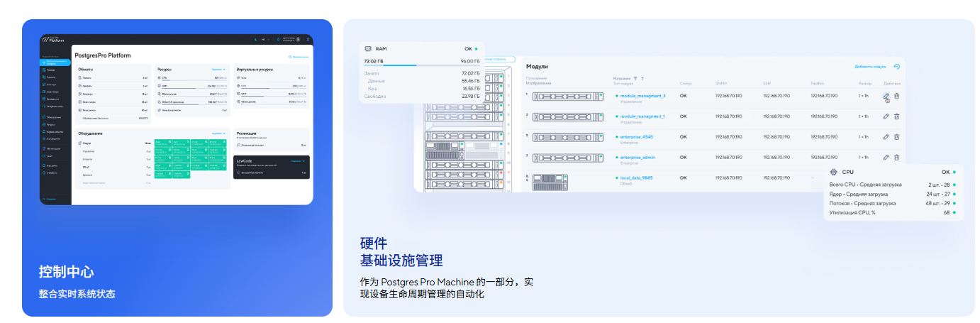Open the module_managment_3 link
980x323 pixels.
tap(642, 95)
